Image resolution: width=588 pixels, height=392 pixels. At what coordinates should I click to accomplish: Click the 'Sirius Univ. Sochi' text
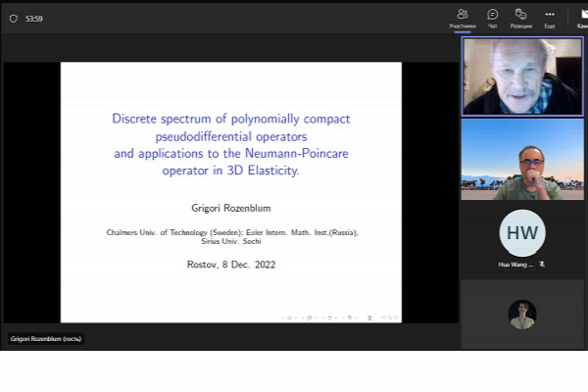click(231, 242)
